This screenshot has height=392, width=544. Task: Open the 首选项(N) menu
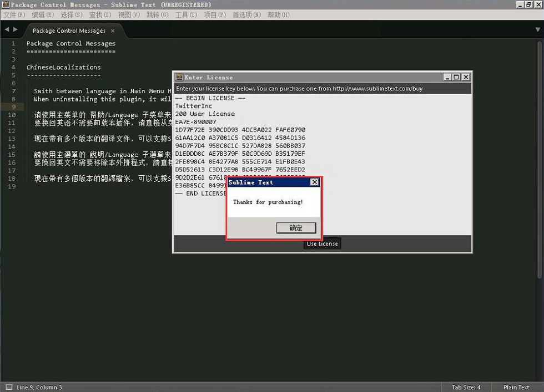[x=246, y=15]
